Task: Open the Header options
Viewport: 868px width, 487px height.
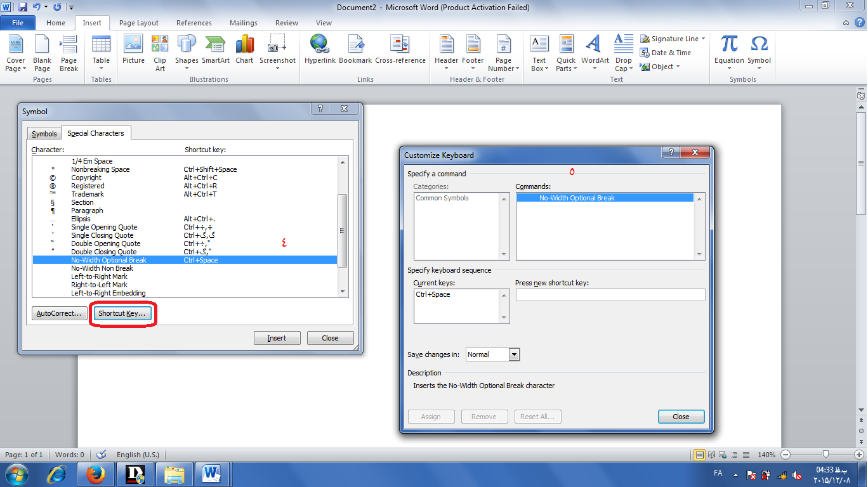Action: point(446,53)
